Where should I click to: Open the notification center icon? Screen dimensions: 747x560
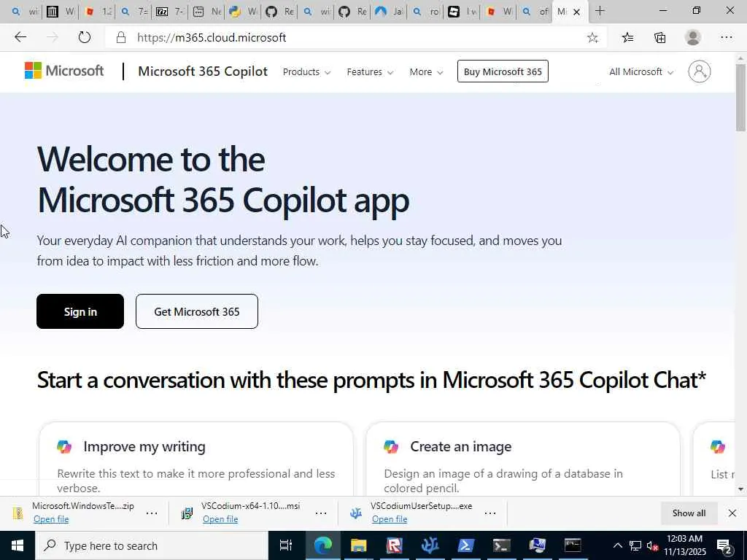point(724,545)
